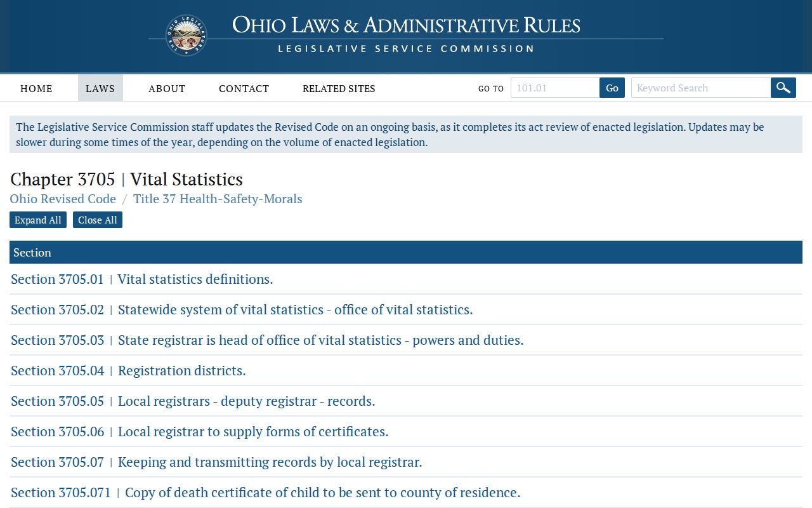Click the Ohio Legislature seal logo
The width and height of the screenshot is (812, 508).
[x=187, y=36]
